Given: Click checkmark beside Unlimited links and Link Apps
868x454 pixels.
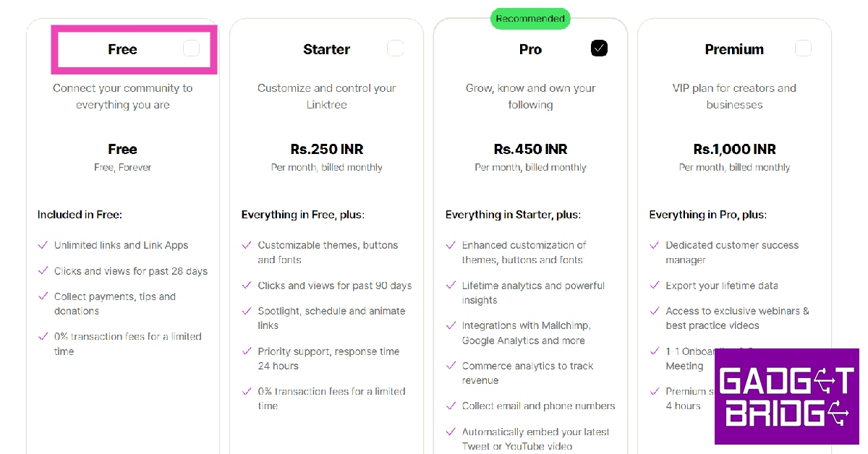Looking at the screenshot, I should pos(43,245).
